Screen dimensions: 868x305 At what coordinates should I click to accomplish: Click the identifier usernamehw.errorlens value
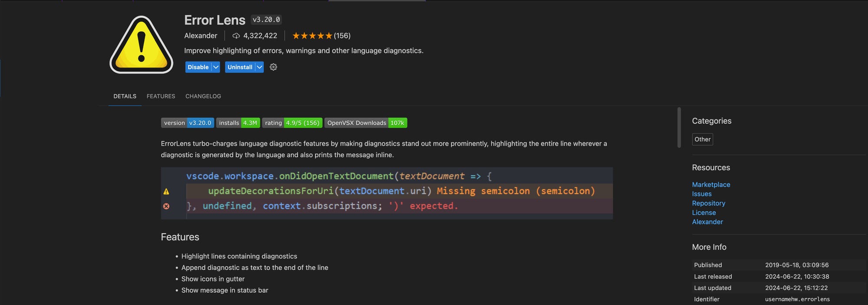797,299
